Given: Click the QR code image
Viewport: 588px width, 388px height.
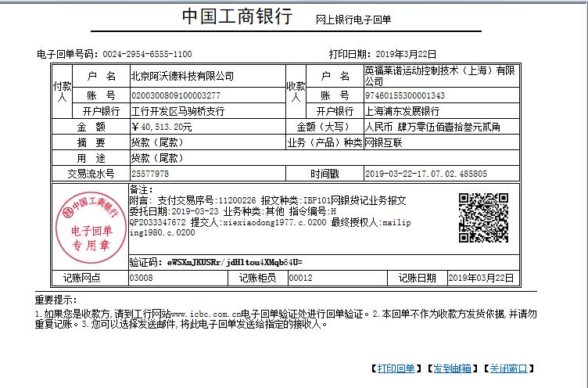Looking at the screenshot, I should click(x=482, y=217).
